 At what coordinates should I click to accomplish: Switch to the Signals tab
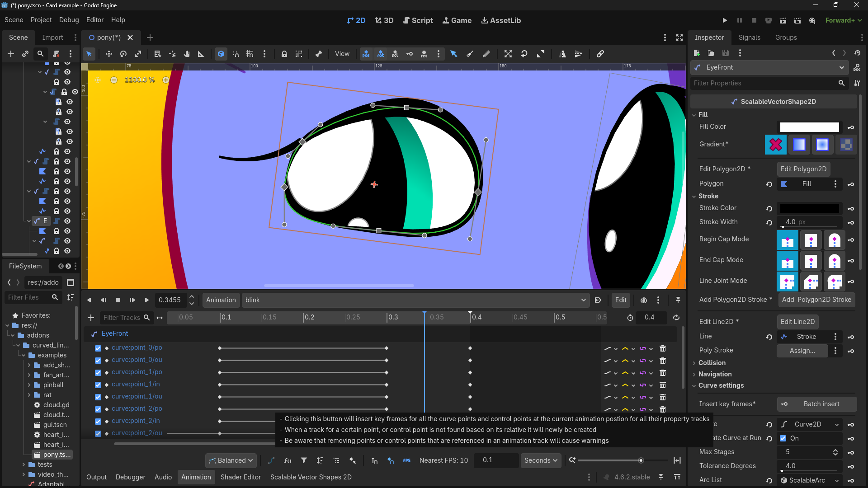point(749,38)
